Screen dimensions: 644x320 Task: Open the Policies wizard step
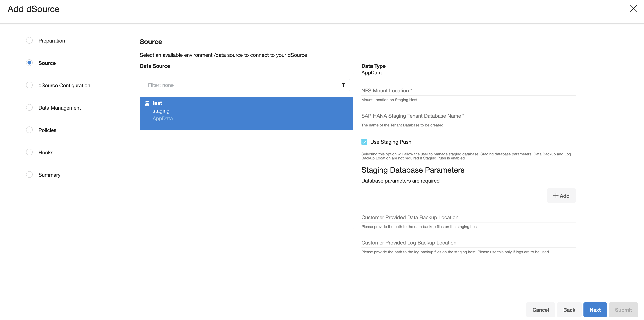(47, 130)
